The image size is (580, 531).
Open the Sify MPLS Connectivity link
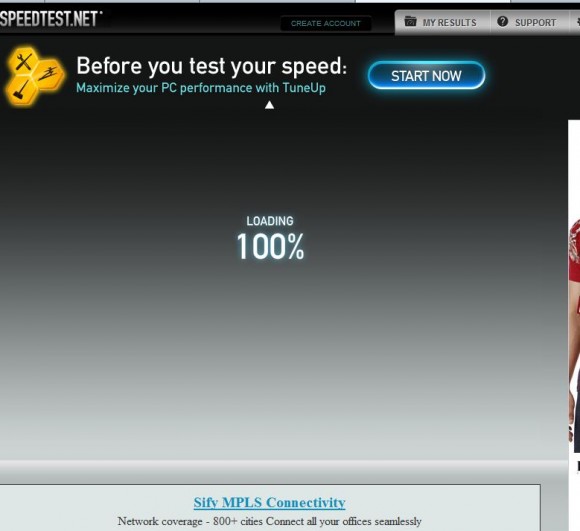[x=269, y=503]
